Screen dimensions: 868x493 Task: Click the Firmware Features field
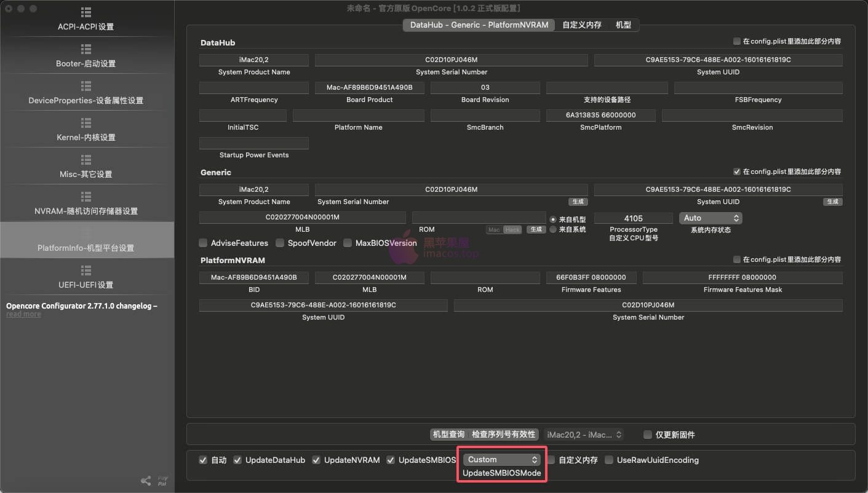point(591,278)
